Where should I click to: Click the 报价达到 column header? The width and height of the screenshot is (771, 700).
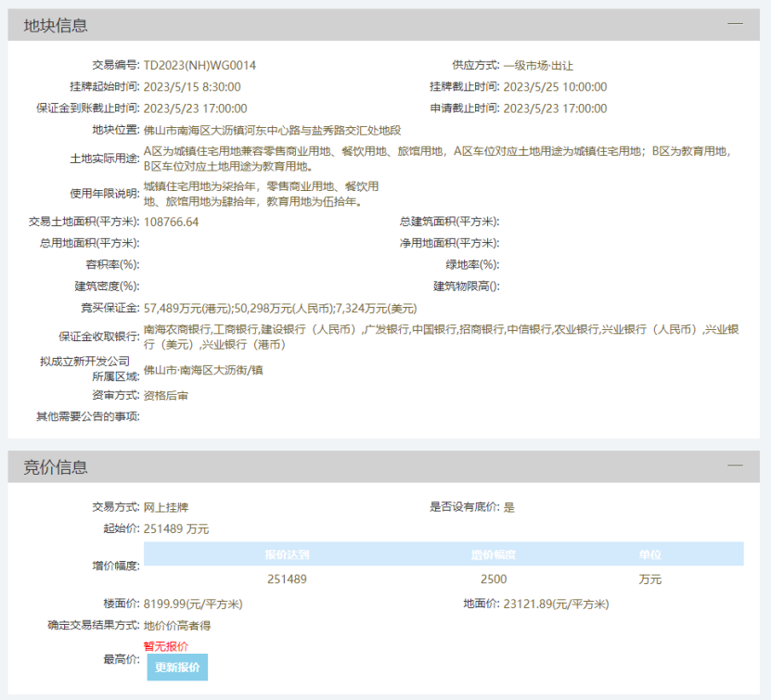tap(288, 554)
